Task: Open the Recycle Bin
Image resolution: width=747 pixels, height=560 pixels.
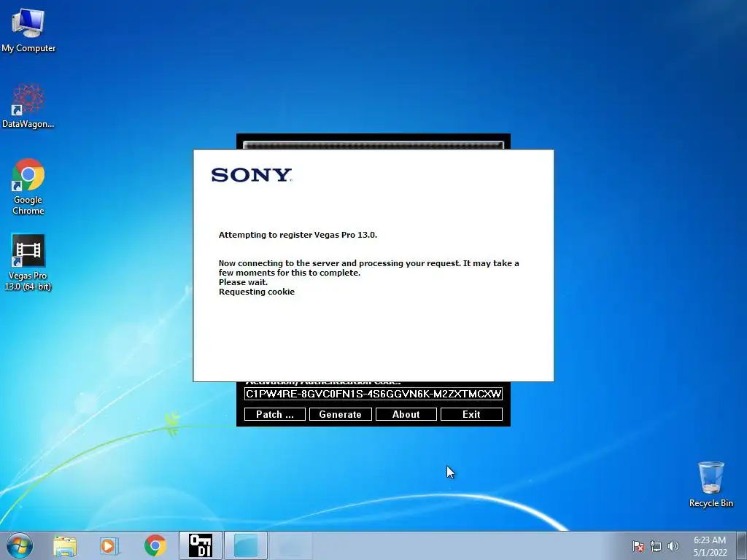Action: pyautogui.click(x=711, y=484)
